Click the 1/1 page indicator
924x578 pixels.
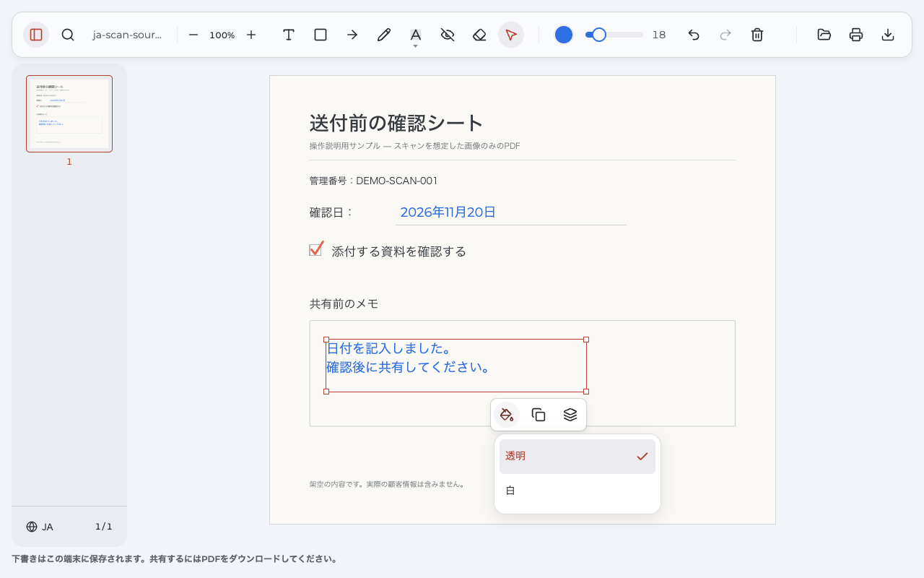(x=104, y=527)
